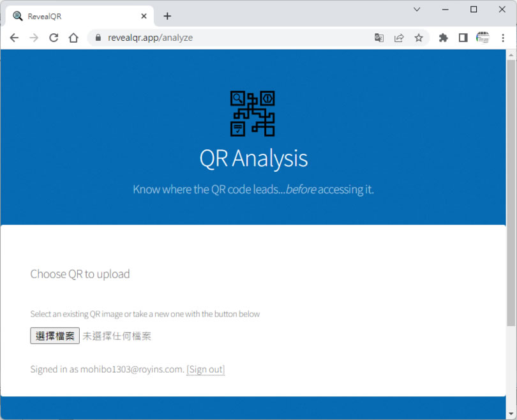Close the RevealQR tab
This screenshot has height=420, width=517.
point(144,16)
